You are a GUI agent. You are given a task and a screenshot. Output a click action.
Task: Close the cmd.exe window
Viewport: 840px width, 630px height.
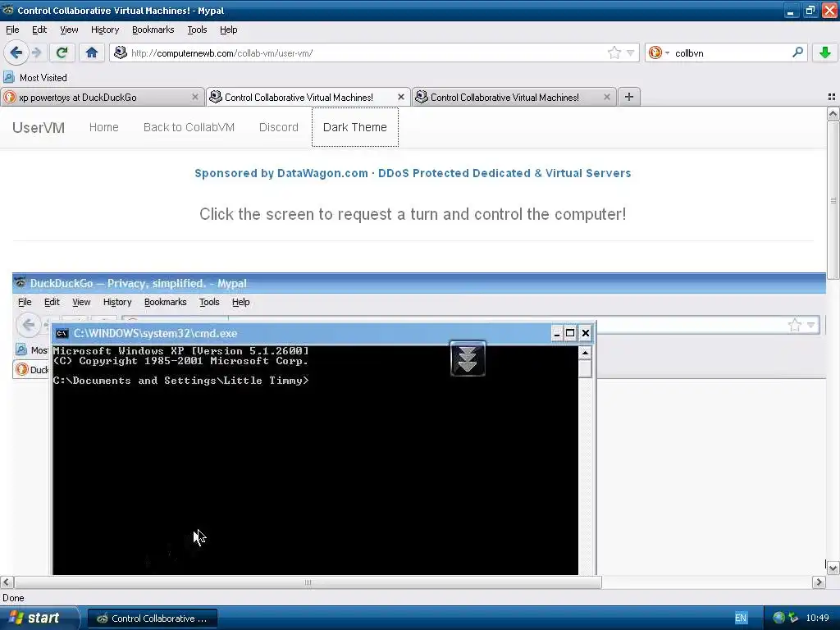tap(586, 333)
